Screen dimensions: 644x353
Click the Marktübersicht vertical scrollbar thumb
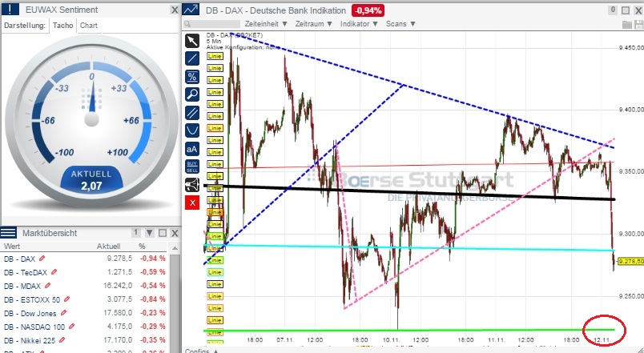click(175, 303)
